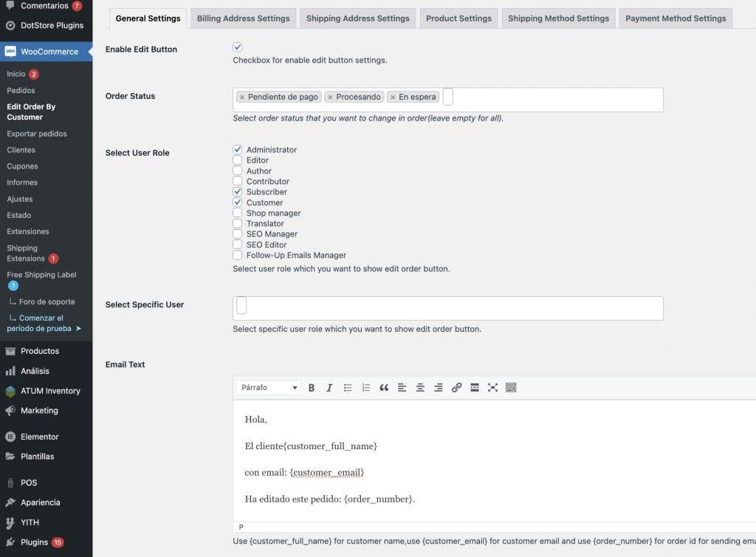Screen dimensions: 756x557
Task: Check the Editor user role
Action: [x=238, y=160]
